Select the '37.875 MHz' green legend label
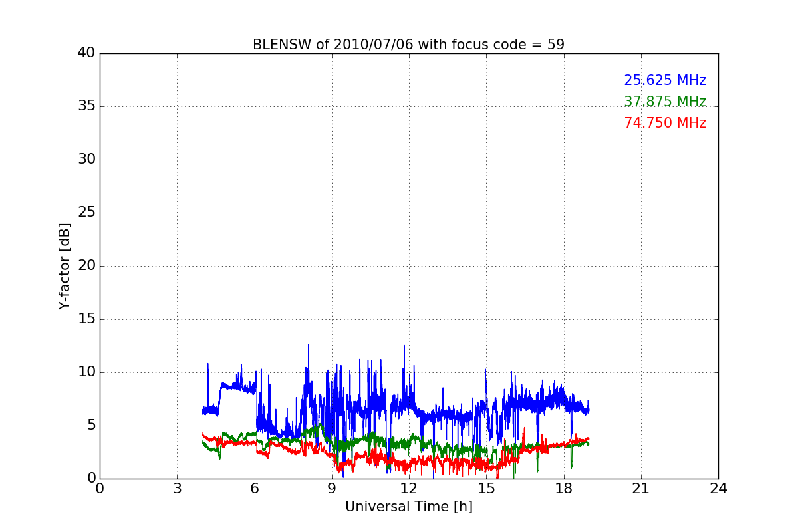798x532 pixels. pos(665,102)
